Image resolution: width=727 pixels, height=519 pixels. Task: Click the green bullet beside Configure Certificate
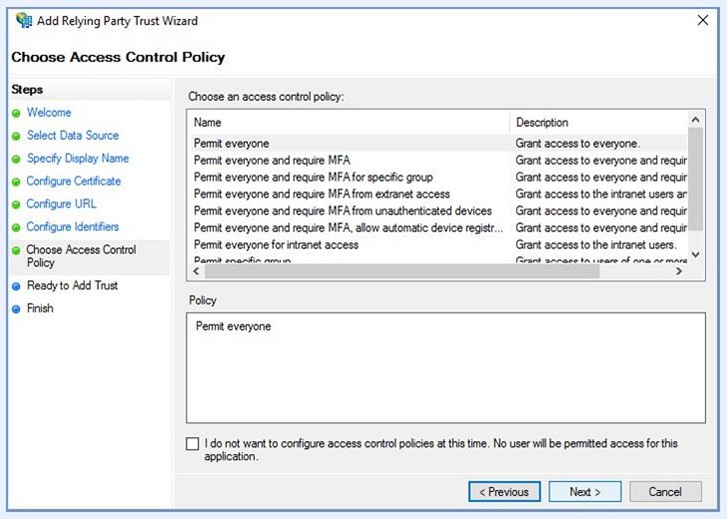[x=16, y=182]
